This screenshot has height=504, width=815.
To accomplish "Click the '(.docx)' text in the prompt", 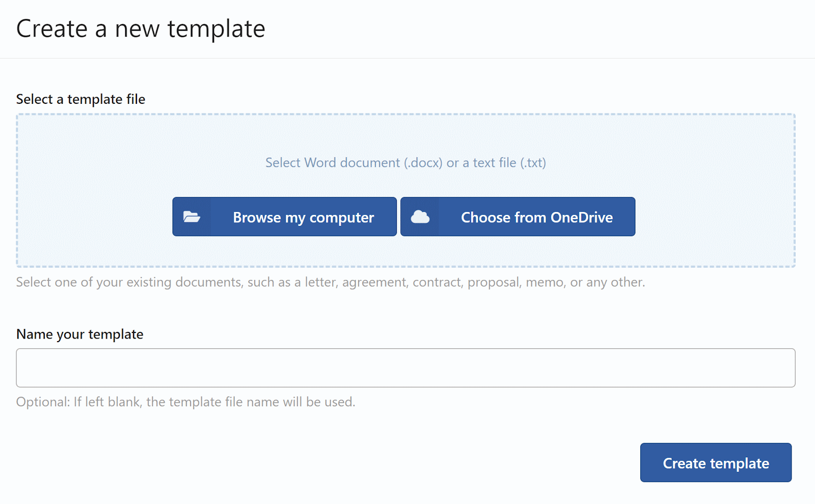I will click(x=423, y=163).
